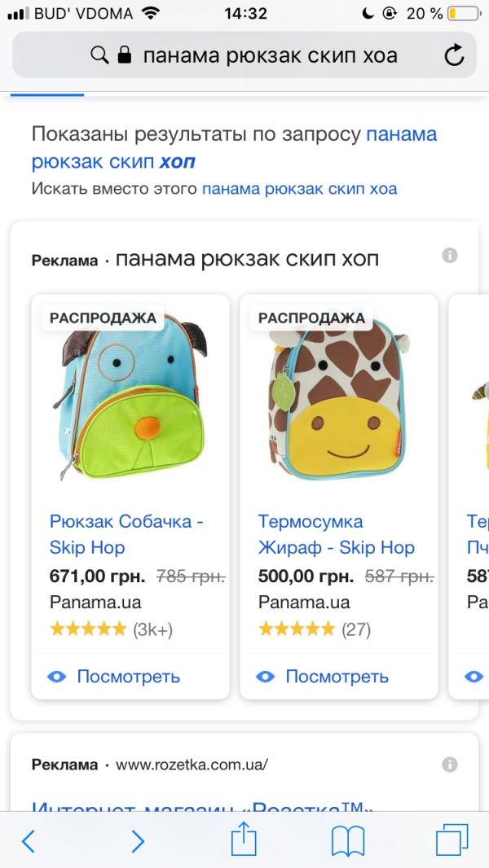Viewport: 489px width, 868px height.
Task: Tap the blue dog backpack image
Action: pyautogui.click(x=130, y=399)
